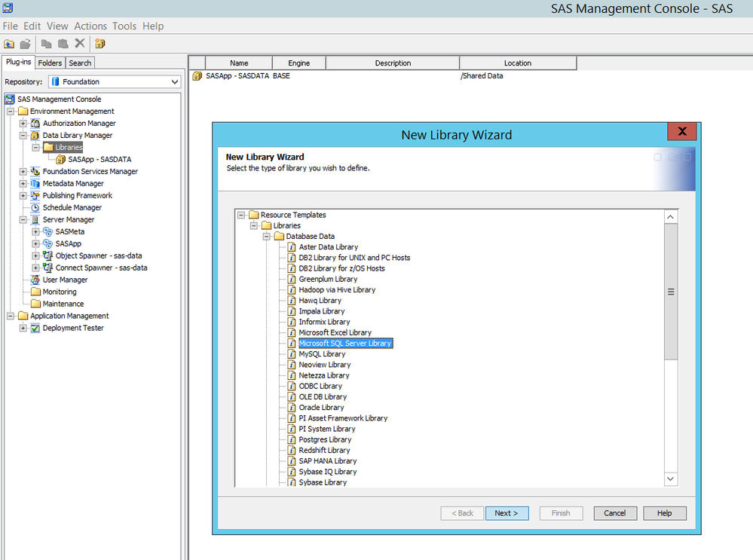Click Cancel in New Library Wizard
Viewport: 753px width, 560px height.
point(615,513)
